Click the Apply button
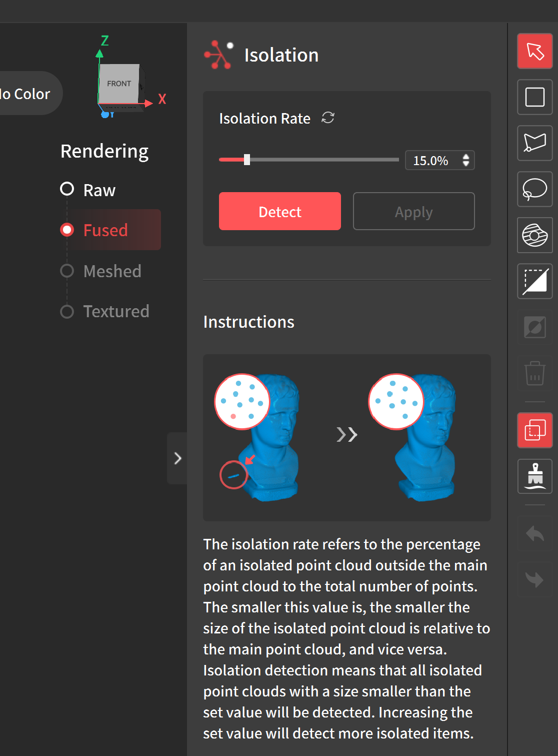This screenshot has width=558, height=756. point(413,212)
